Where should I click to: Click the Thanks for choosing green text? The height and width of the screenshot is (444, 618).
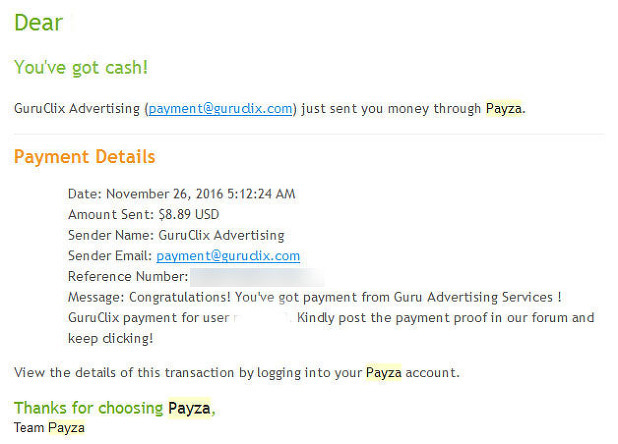[88, 408]
